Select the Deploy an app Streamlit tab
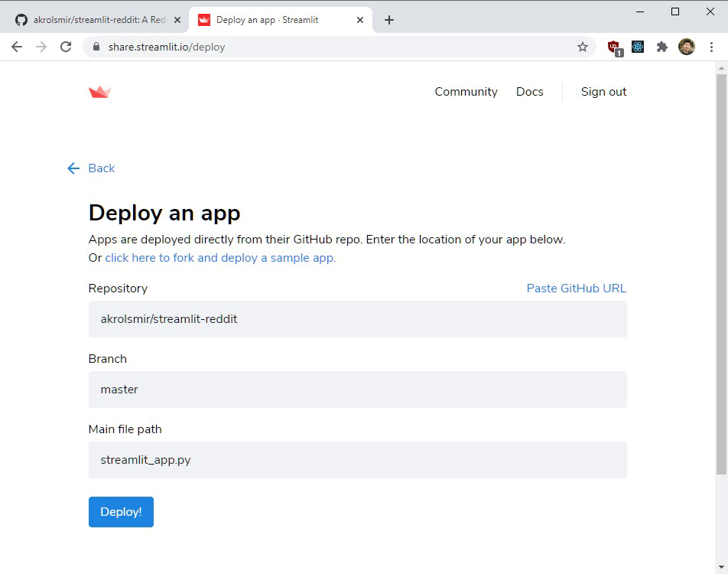Image resolution: width=728 pixels, height=574 pixels. (x=281, y=20)
